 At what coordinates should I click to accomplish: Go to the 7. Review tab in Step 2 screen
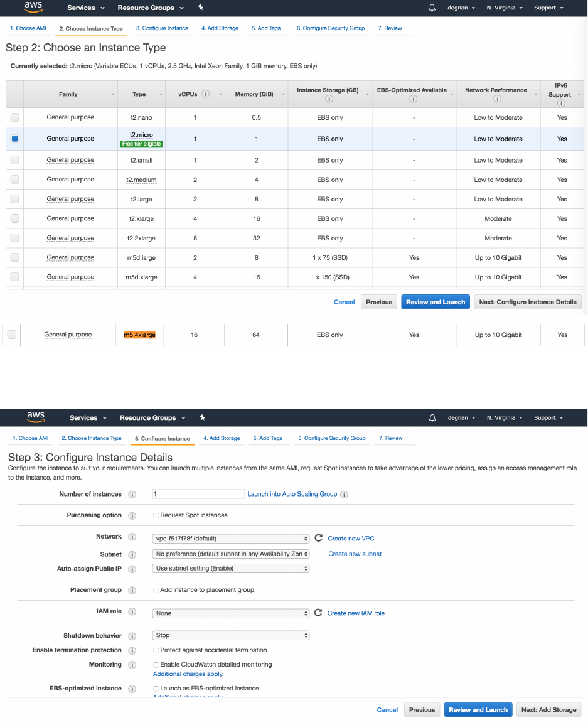(390, 28)
